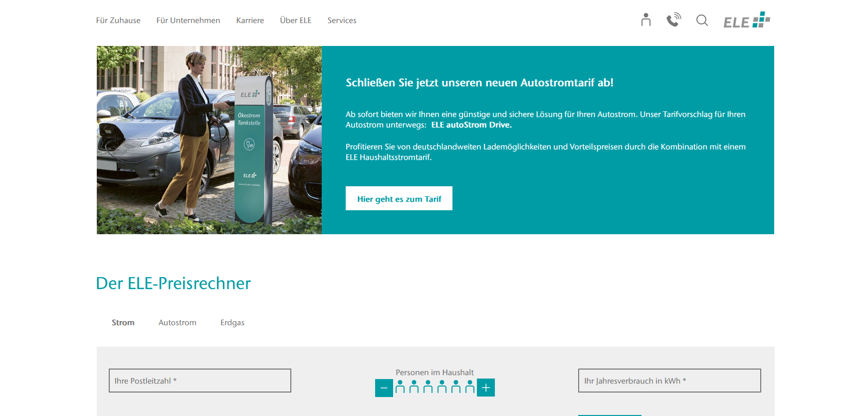Open the Karriere menu
This screenshot has width=868, height=416.
(x=250, y=20)
